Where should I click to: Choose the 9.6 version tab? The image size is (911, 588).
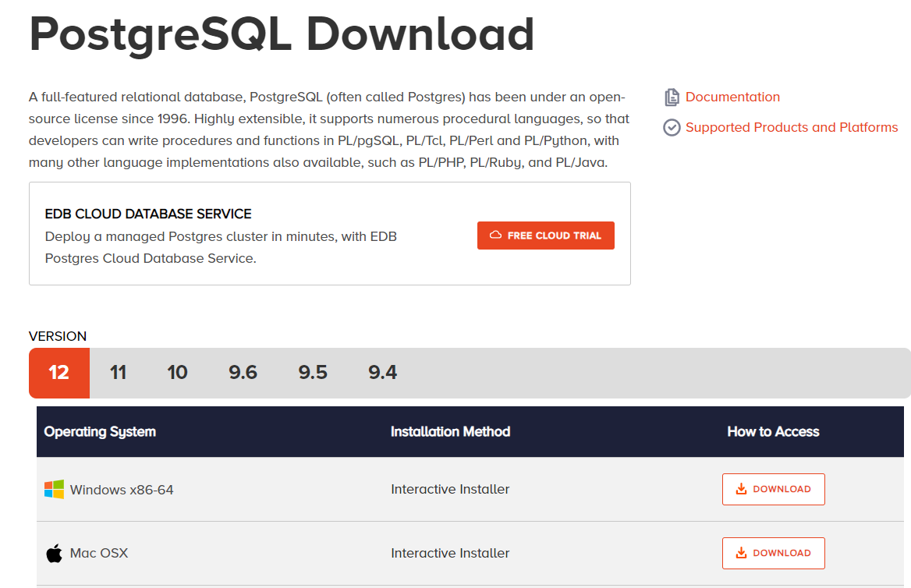click(x=243, y=373)
